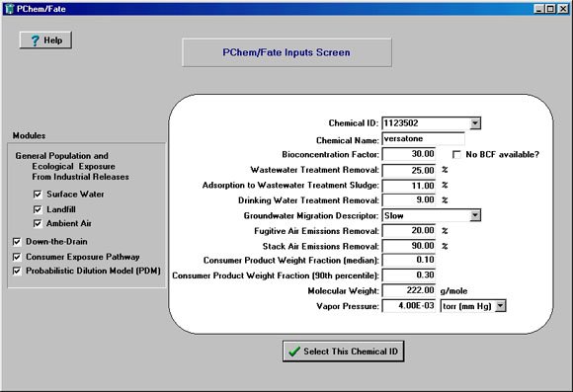Screen dimensions: 573x392
Task: Open vapor pressure units dropdown
Action: pyautogui.click(x=500, y=306)
